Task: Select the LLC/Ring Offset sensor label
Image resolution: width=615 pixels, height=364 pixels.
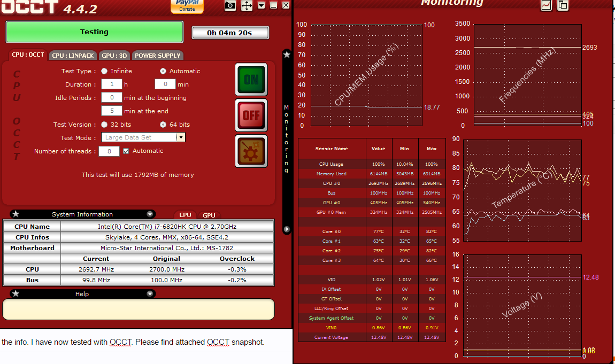Action: [332, 308]
